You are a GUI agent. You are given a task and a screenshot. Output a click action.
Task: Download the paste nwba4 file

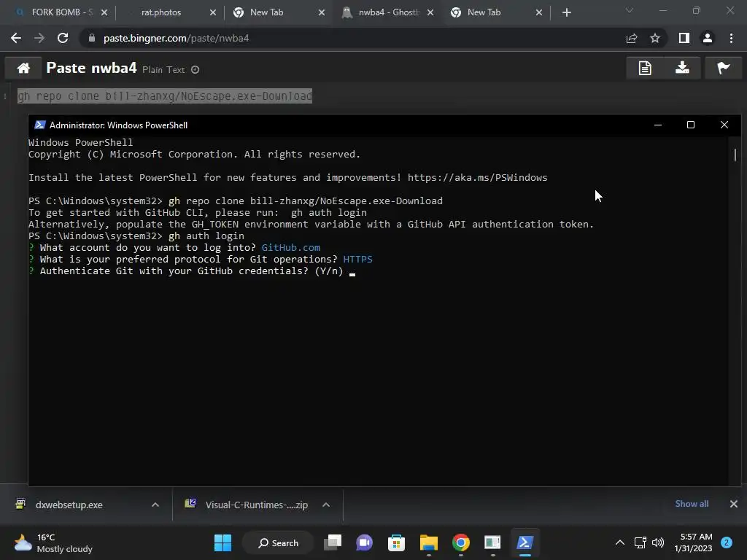click(x=682, y=68)
